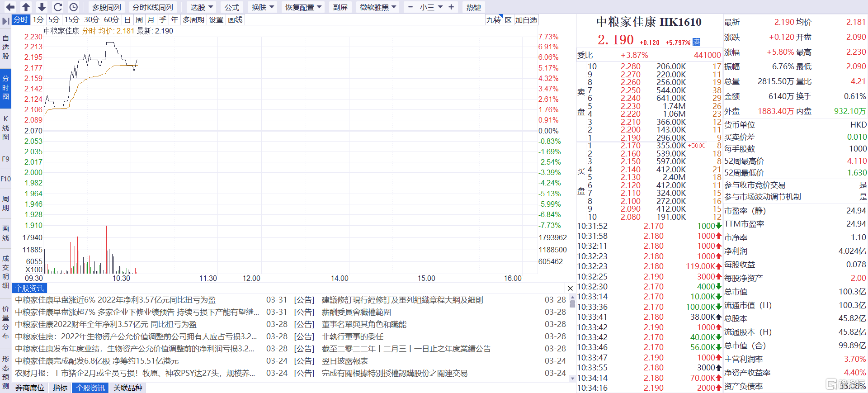Viewport: 868px width, 393px height.
Task: Select the 个股资讯 bottom tab
Action: tap(90, 388)
